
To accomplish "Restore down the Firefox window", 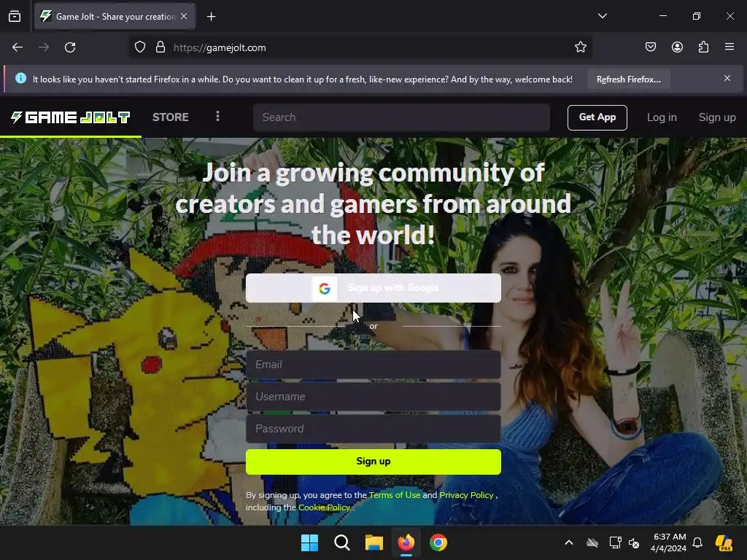I will (697, 16).
